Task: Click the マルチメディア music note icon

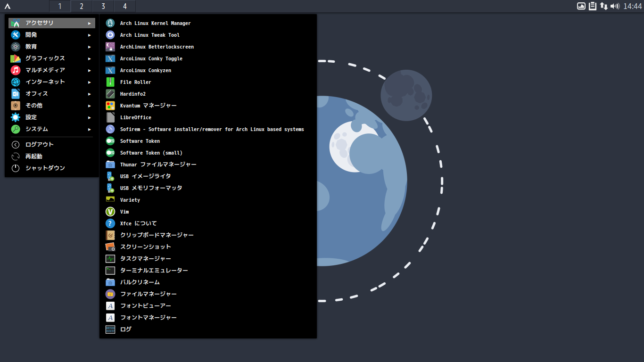Action: pyautogui.click(x=16, y=70)
